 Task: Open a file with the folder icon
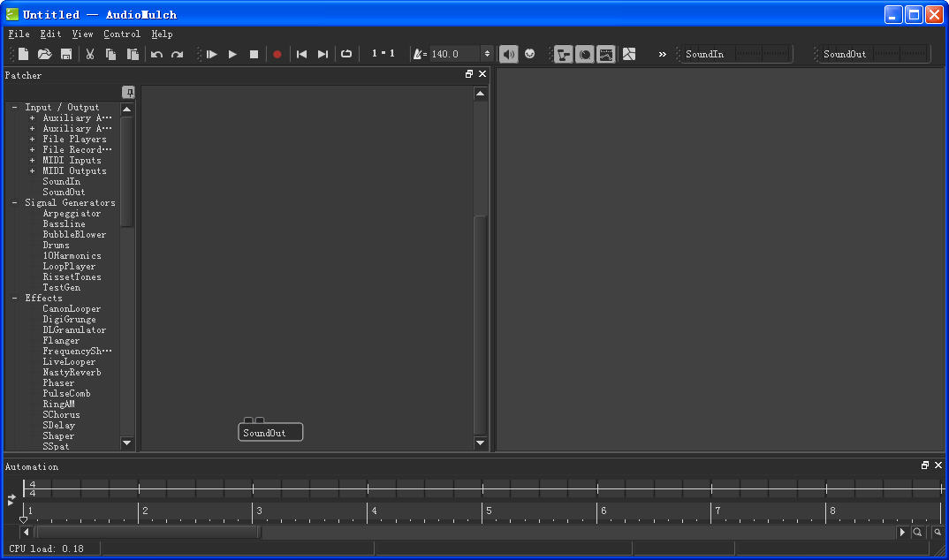coord(45,54)
